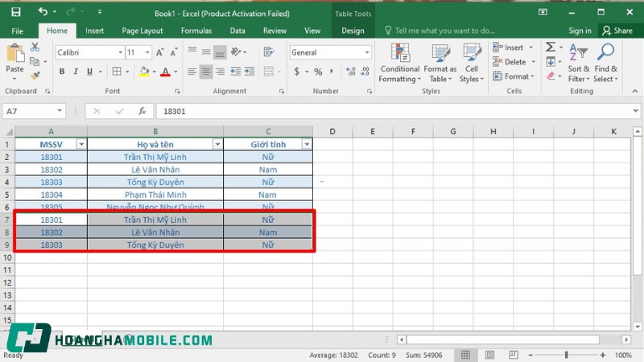644x362 pixels.
Task: Apply Borders to the selected cells
Action: [117, 72]
